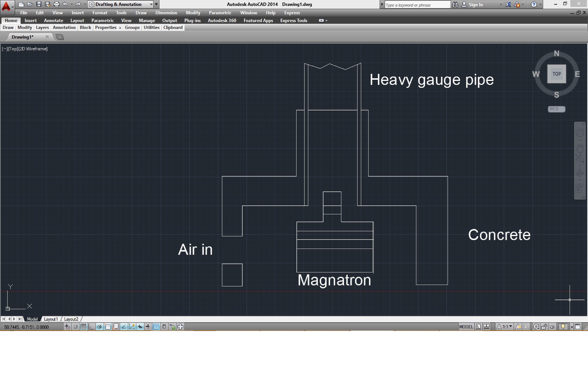The image size is (588, 392).
Task: Click the keyword search input field
Action: tap(417, 5)
